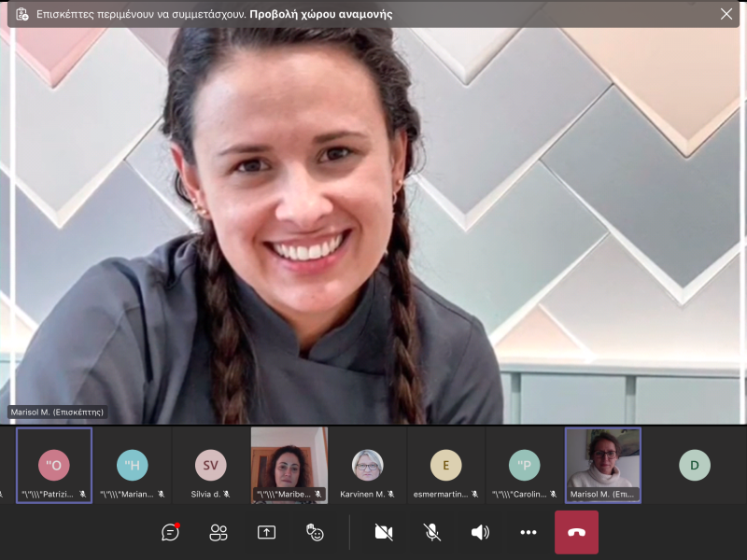Select Karvinen M. participant tile
747x560 pixels.
coord(368,465)
